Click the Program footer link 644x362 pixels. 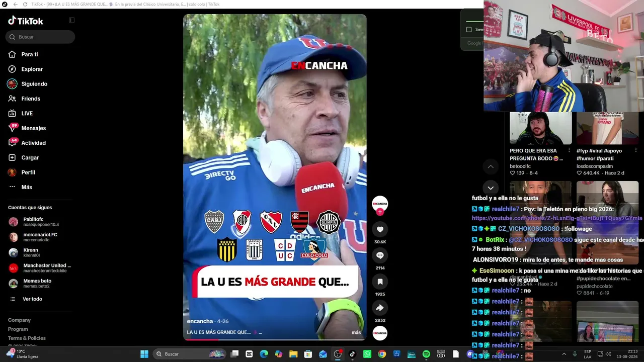[x=18, y=329]
